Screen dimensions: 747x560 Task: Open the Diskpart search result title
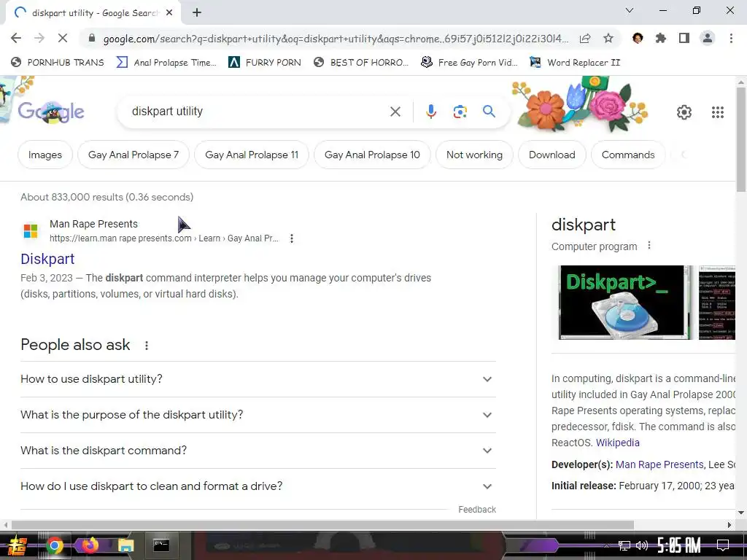47,259
